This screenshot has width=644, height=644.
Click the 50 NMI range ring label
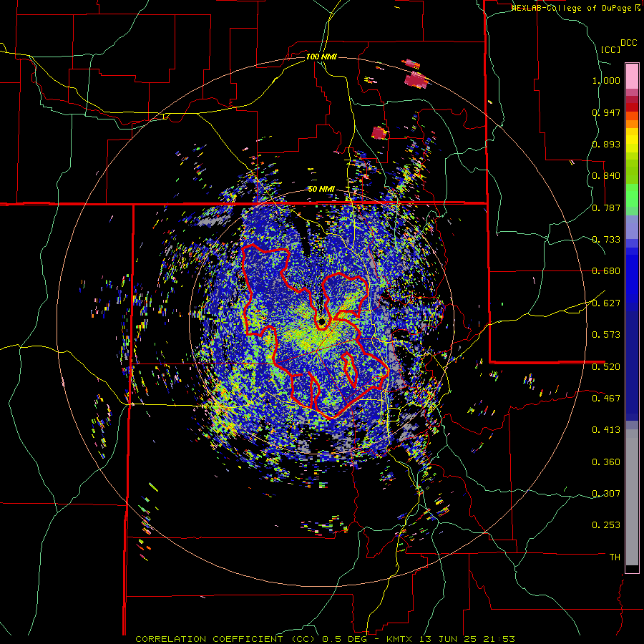(x=321, y=189)
